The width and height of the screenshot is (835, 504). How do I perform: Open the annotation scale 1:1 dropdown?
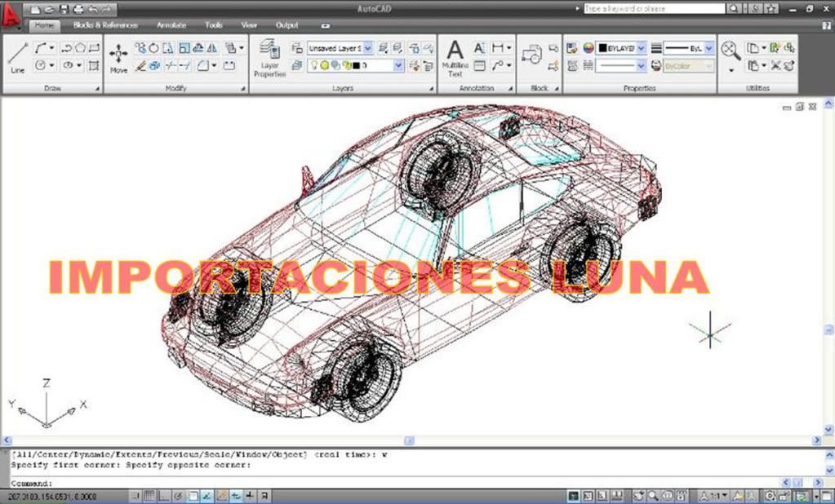[713, 497]
